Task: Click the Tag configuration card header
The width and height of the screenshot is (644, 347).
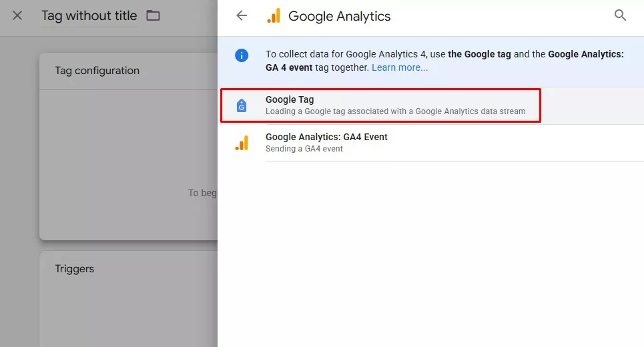Action: (128, 71)
